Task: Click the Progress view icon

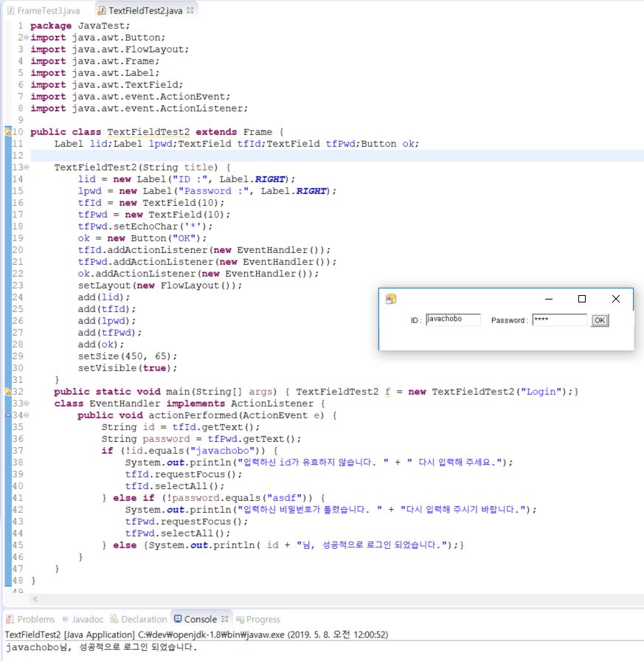Action: coord(240,619)
